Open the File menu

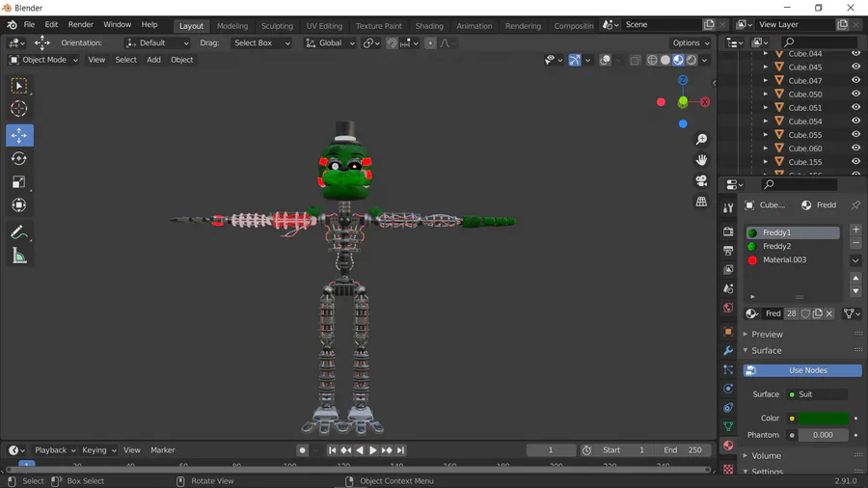click(x=29, y=24)
